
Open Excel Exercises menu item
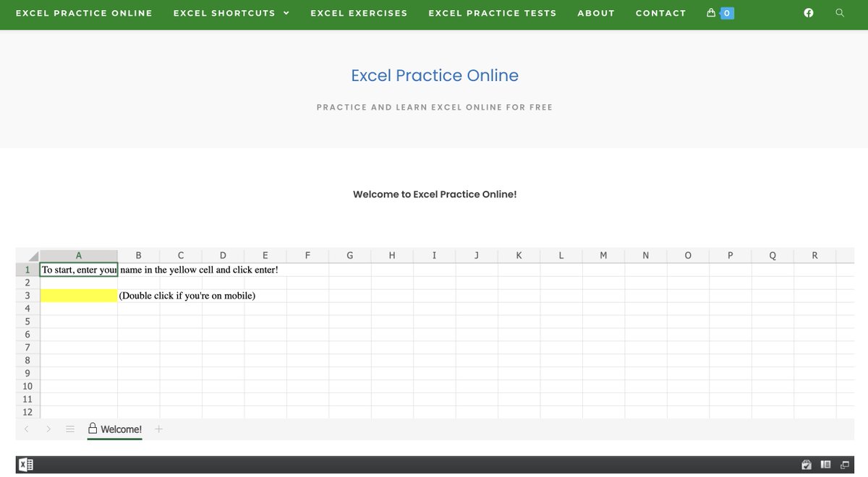click(359, 13)
